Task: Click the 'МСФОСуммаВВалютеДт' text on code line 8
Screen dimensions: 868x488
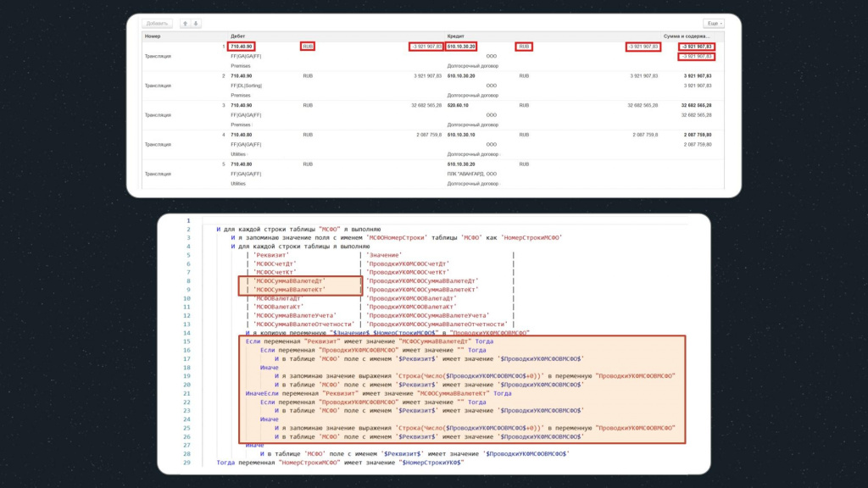Action: tap(289, 281)
